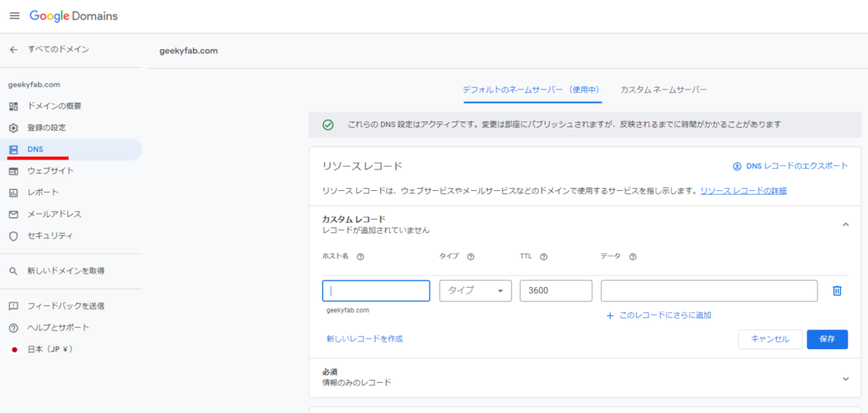The height and width of the screenshot is (413, 868).
Task: Click the ウェブサイト icon in sidebar
Action: 13,171
